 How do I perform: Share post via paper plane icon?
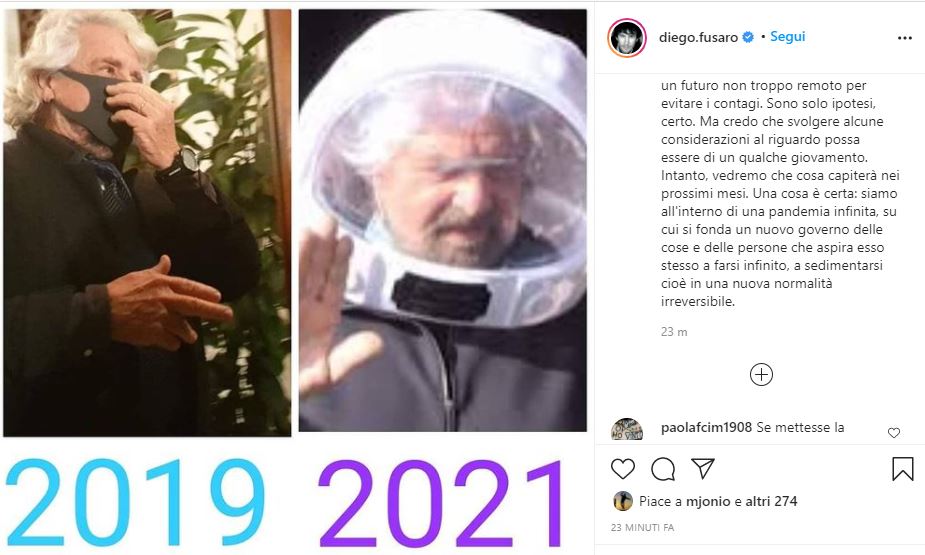(703, 468)
